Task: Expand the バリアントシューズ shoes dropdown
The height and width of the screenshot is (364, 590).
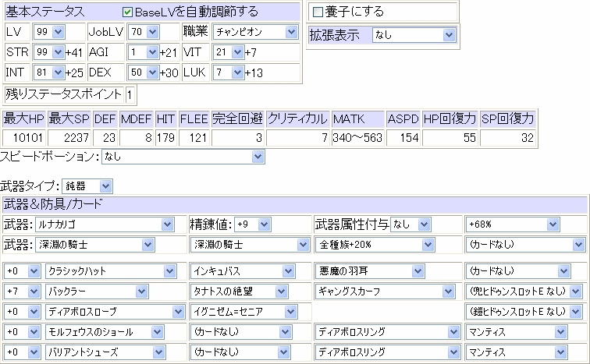Action: 105,352
